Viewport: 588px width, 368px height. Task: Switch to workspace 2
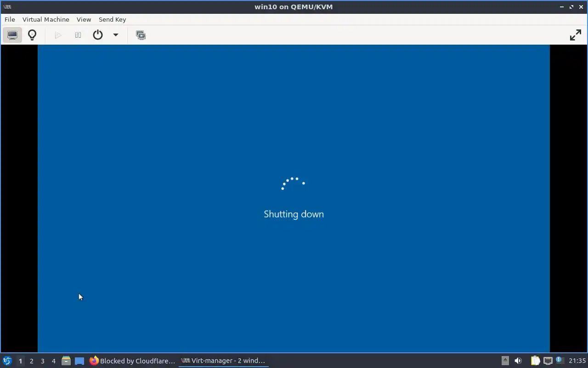pos(31,361)
